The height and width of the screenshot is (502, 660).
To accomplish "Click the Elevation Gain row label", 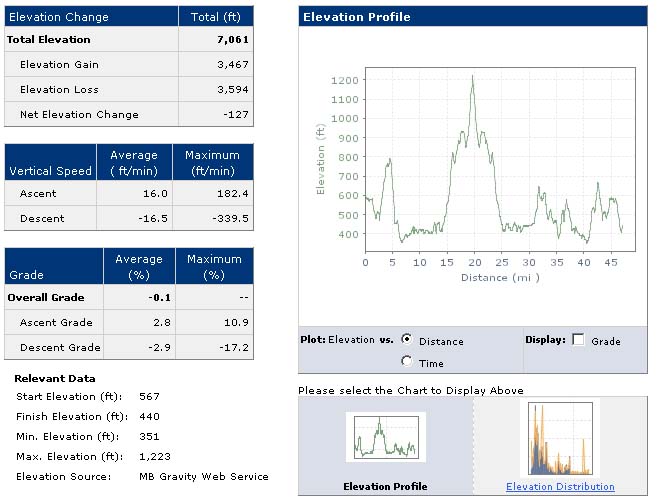I will pyautogui.click(x=59, y=64).
